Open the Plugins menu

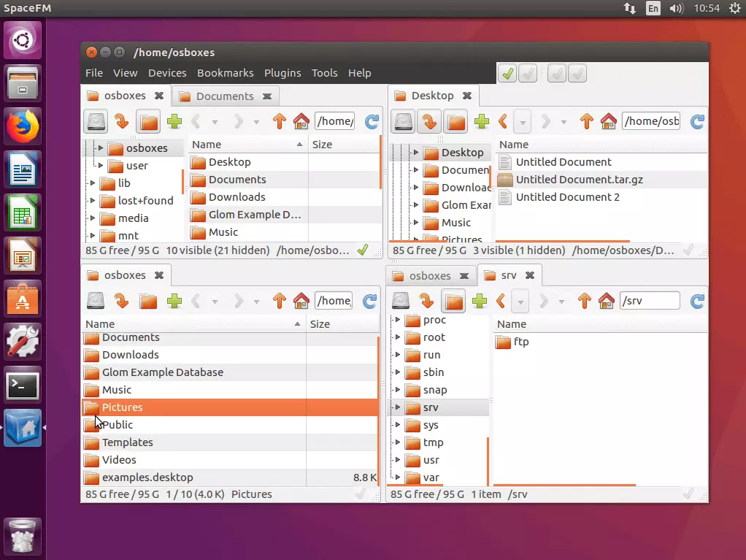282,73
